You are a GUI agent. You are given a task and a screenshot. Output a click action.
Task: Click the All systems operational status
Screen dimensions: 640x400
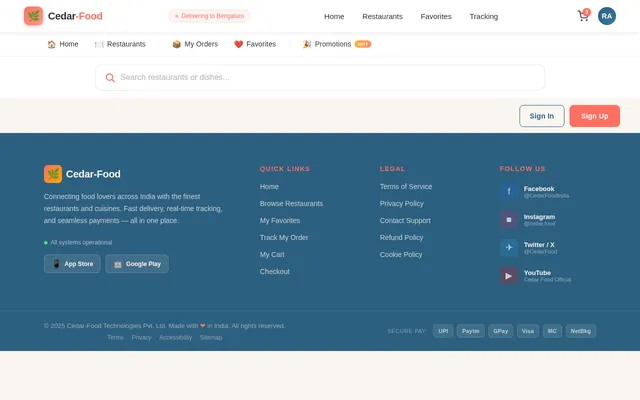pos(78,242)
